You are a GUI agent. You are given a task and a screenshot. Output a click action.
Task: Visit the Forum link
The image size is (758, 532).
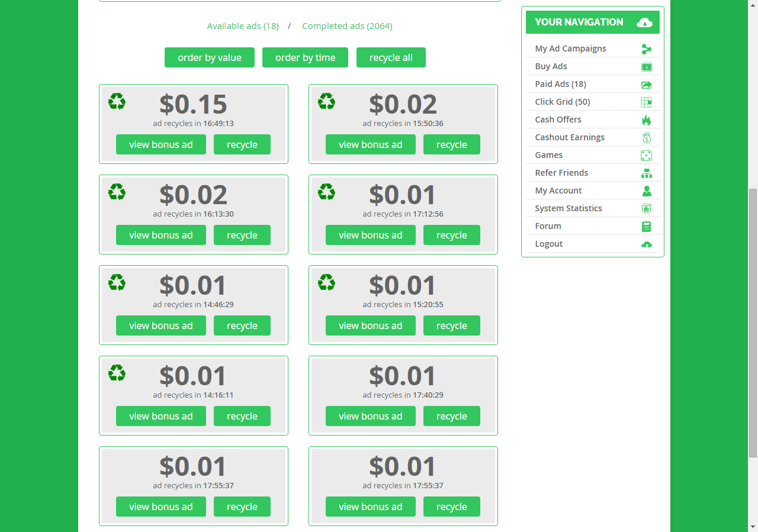548,226
